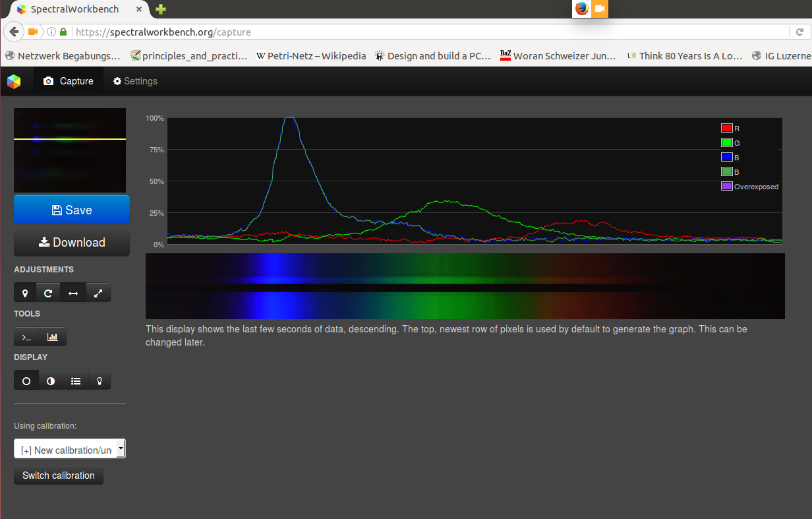Screen dimensions: 812x519
Task: Switch to the list display mode
Action: (75, 380)
